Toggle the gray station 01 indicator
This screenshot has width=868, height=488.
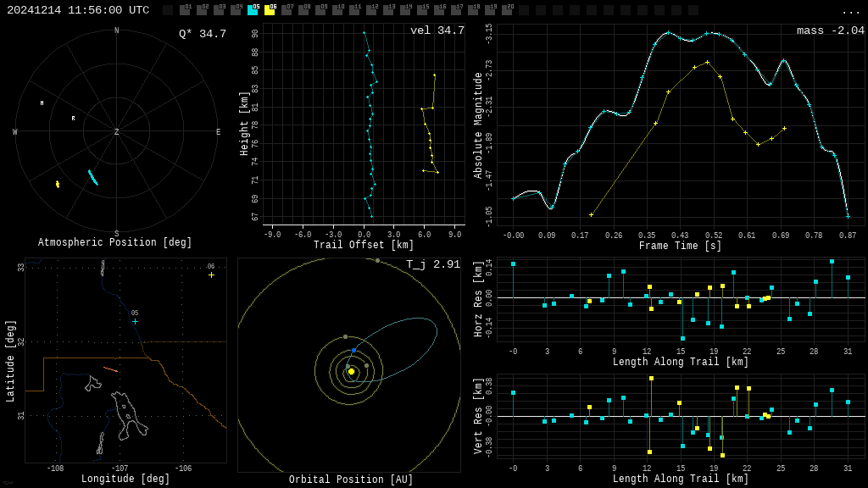[185, 10]
